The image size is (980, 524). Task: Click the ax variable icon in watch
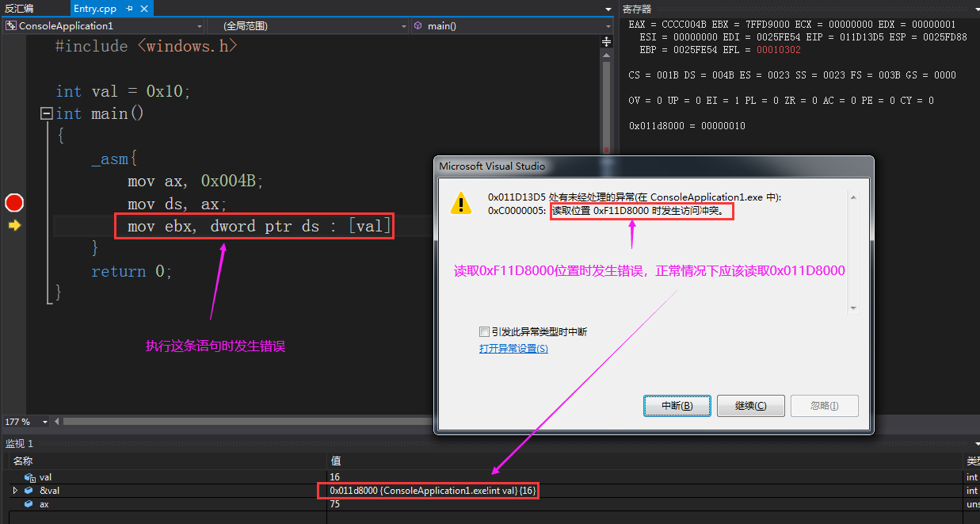coord(29,504)
